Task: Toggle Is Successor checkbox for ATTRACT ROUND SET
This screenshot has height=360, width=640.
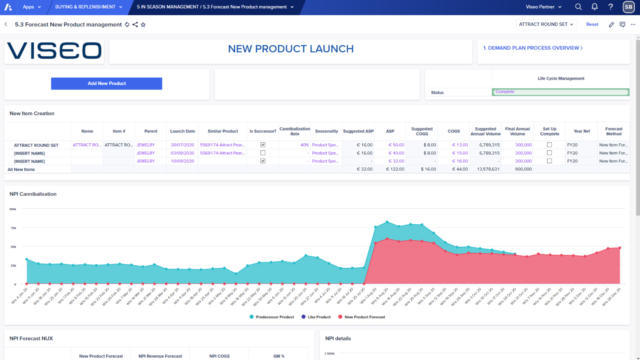Action: click(263, 144)
